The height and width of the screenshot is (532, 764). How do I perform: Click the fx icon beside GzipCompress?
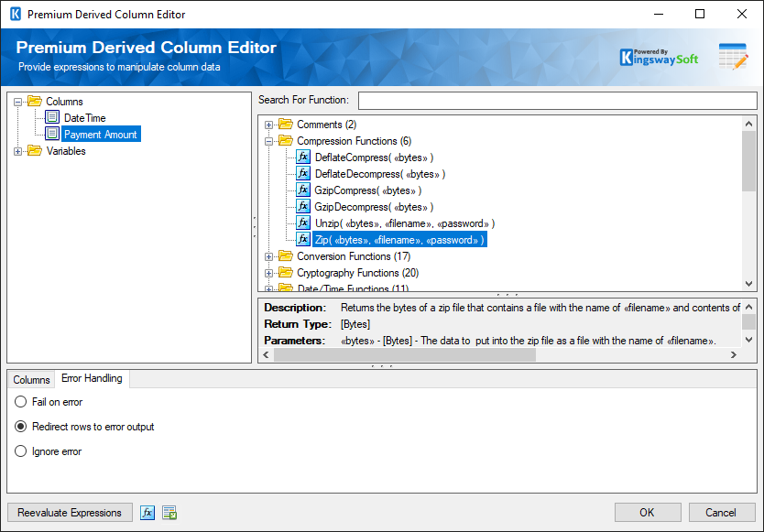coord(303,190)
